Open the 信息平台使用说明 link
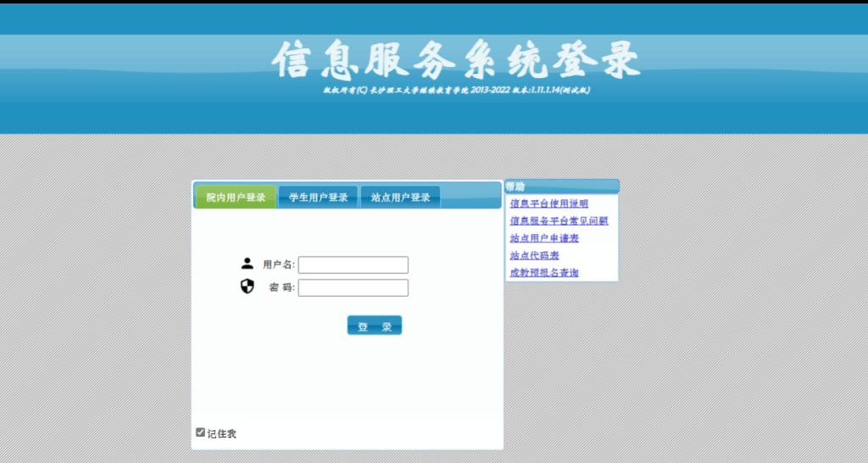Screen dimensions: 868x463 tap(548, 204)
